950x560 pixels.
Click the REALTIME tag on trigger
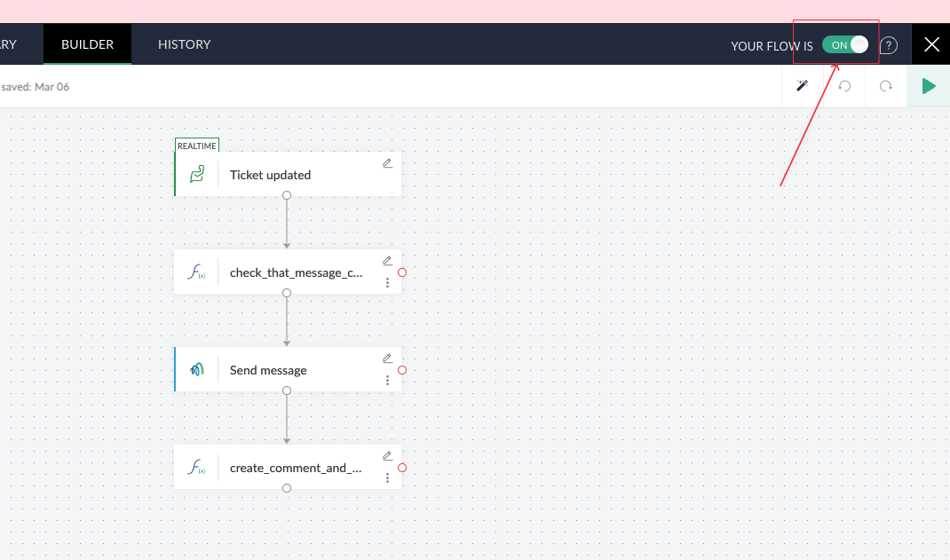197,146
